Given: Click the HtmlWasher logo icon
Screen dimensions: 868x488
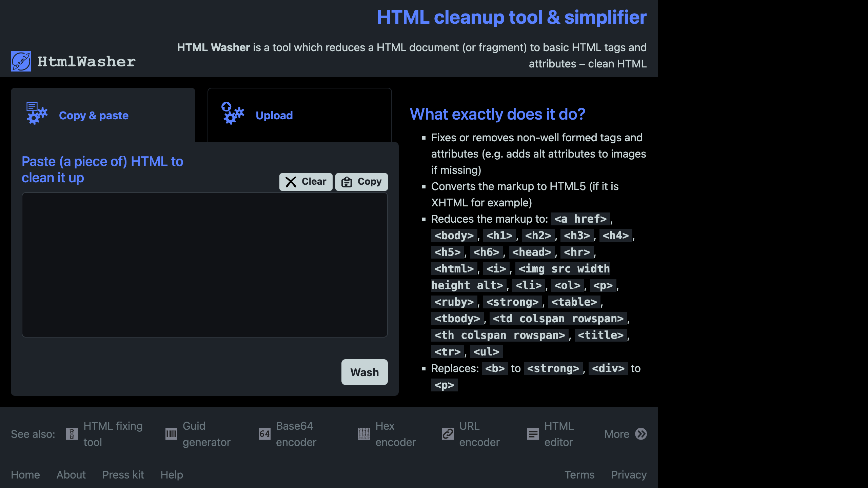Looking at the screenshot, I should click(21, 61).
